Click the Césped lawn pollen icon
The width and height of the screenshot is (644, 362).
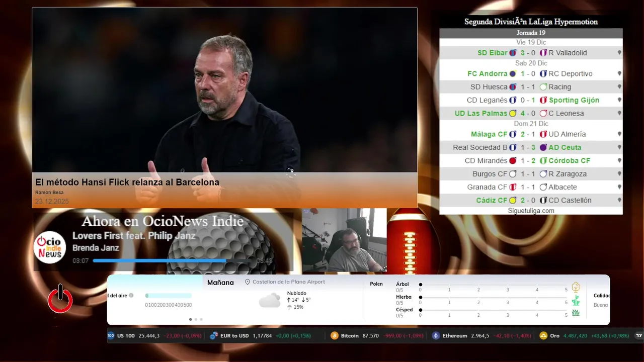576,313
